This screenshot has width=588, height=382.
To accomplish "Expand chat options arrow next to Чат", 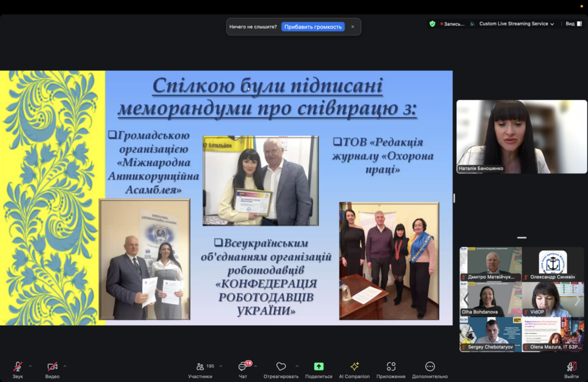I will point(256,366).
